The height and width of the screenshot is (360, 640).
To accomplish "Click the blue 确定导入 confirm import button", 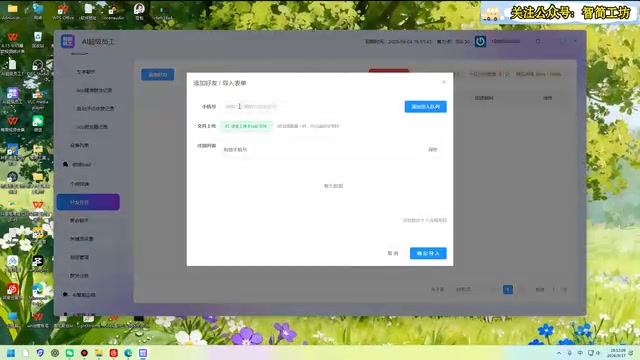I will (x=428, y=253).
